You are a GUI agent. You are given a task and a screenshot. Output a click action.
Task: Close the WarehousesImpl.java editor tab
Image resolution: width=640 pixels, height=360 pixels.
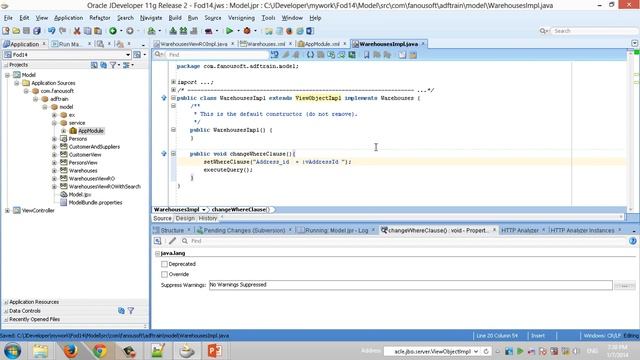[423, 44]
